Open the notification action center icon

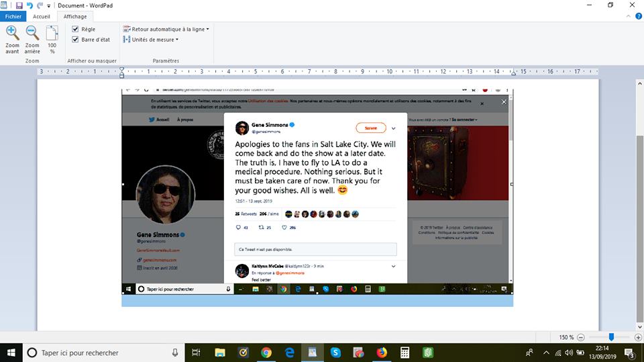[630, 353]
